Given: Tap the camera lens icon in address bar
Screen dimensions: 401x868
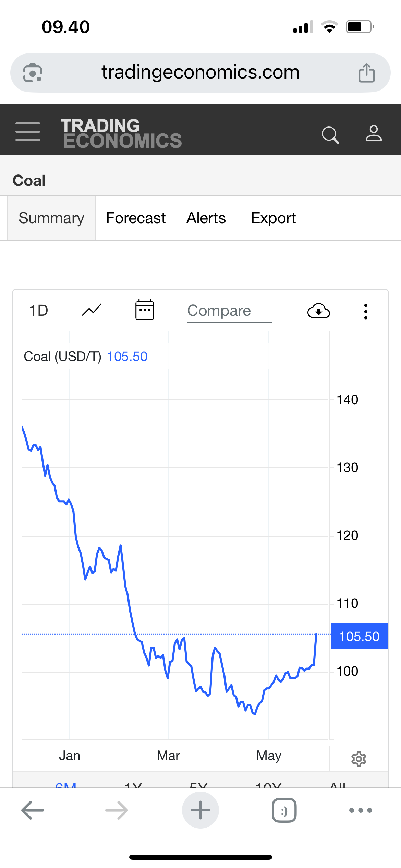Looking at the screenshot, I should 33,73.
